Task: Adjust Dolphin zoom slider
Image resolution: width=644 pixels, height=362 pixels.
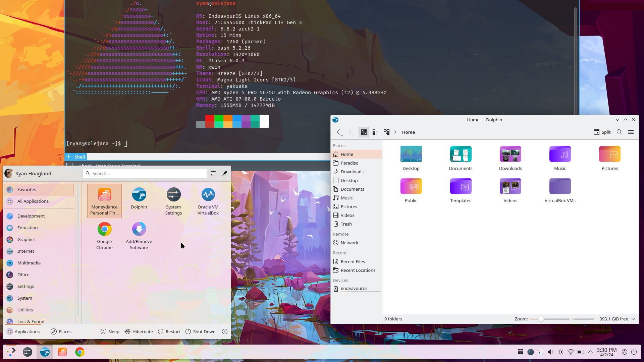Action: tap(549, 319)
